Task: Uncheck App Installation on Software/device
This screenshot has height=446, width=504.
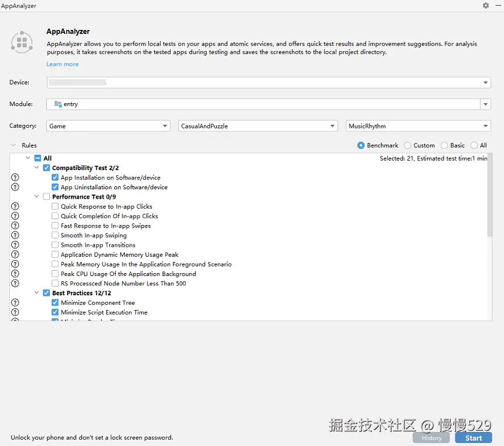Action: pyautogui.click(x=55, y=178)
